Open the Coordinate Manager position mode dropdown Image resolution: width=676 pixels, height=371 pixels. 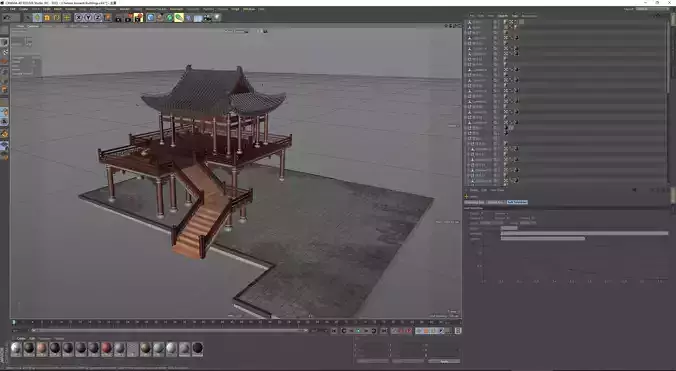coord(372,361)
